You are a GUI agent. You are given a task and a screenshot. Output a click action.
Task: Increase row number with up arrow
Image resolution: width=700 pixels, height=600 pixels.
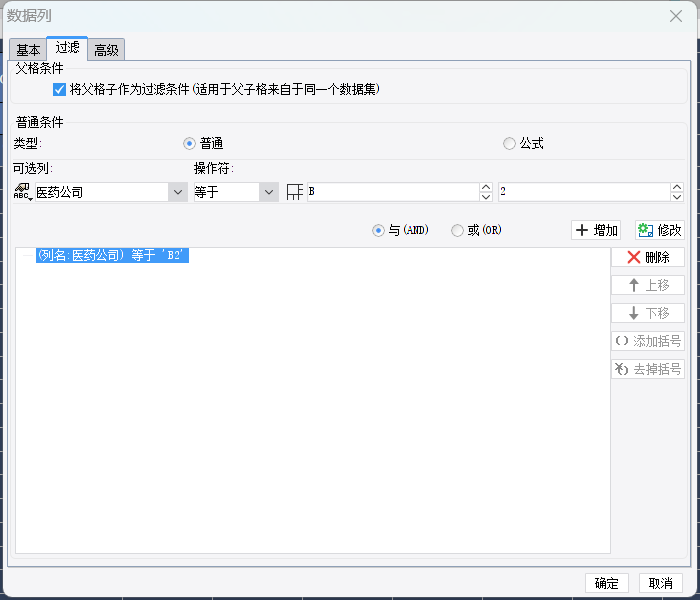pyautogui.click(x=677, y=187)
